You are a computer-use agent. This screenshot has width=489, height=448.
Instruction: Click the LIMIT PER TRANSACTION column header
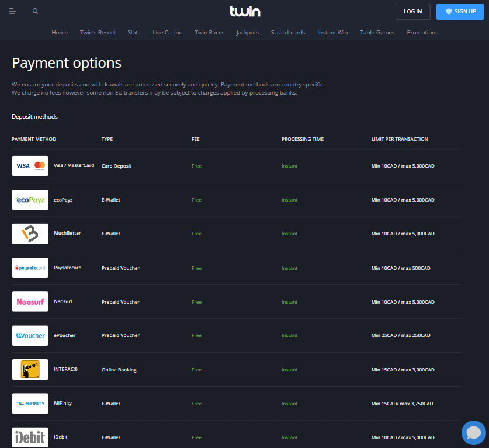[x=400, y=139]
